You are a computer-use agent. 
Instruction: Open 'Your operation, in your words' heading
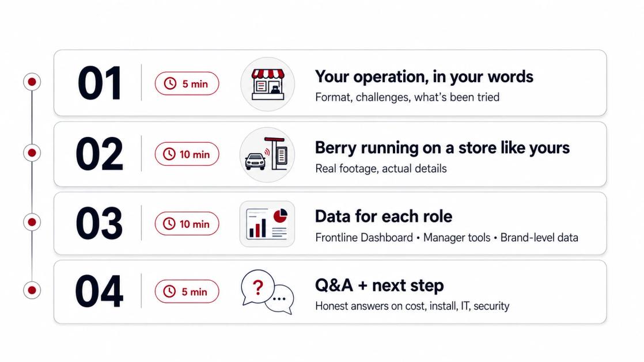coord(425,77)
